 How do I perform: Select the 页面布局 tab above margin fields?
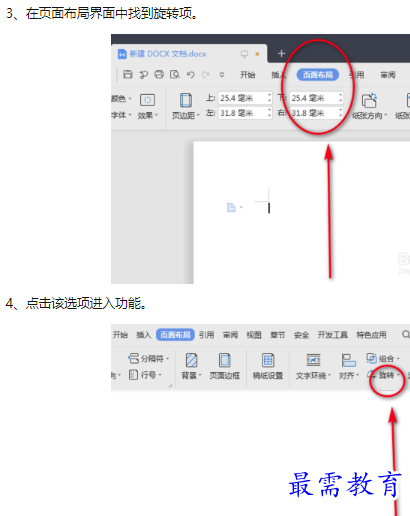pos(318,75)
